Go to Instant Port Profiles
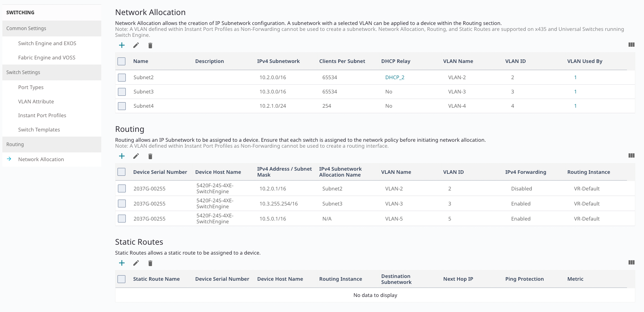The width and height of the screenshot is (644, 312). point(42,116)
